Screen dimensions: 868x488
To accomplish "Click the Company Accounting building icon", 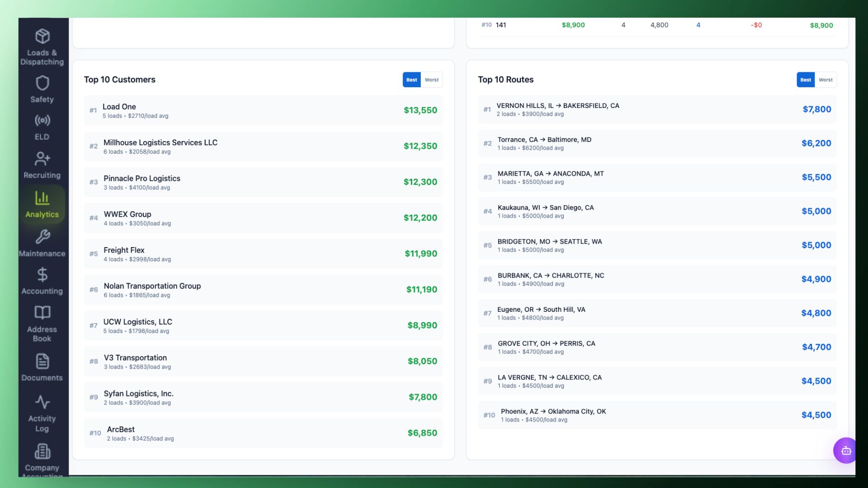I will point(42,451).
